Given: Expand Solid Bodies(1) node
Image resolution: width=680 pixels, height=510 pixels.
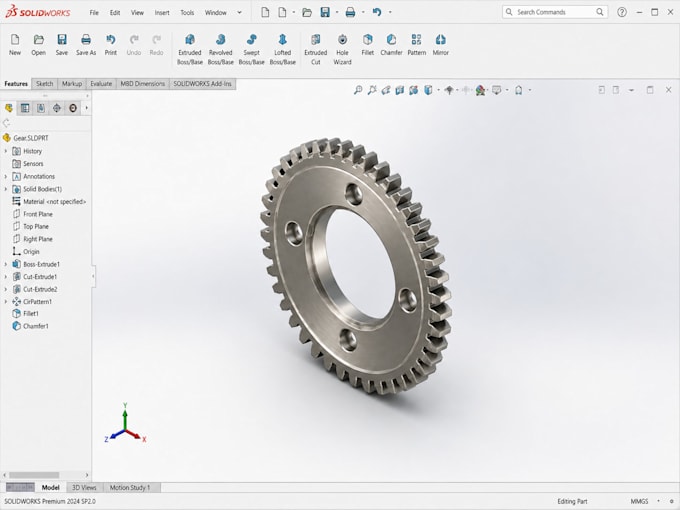Looking at the screenshot, I should coord(6,189).
